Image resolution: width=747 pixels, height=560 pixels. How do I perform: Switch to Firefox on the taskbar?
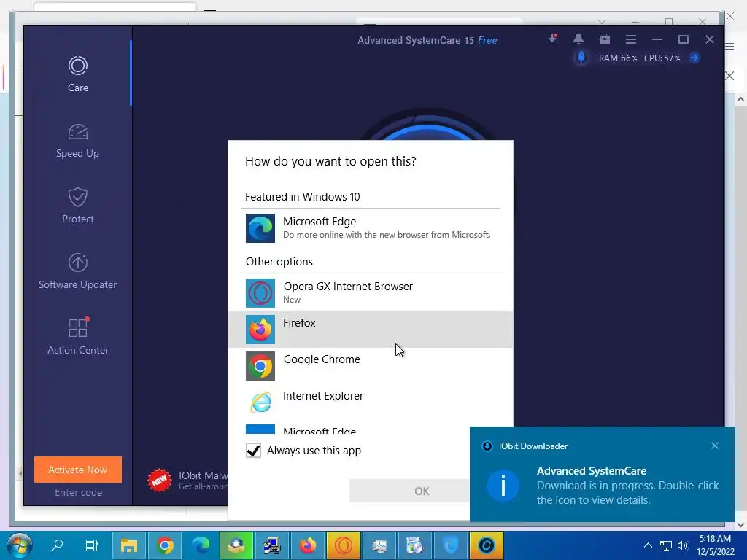307,545
